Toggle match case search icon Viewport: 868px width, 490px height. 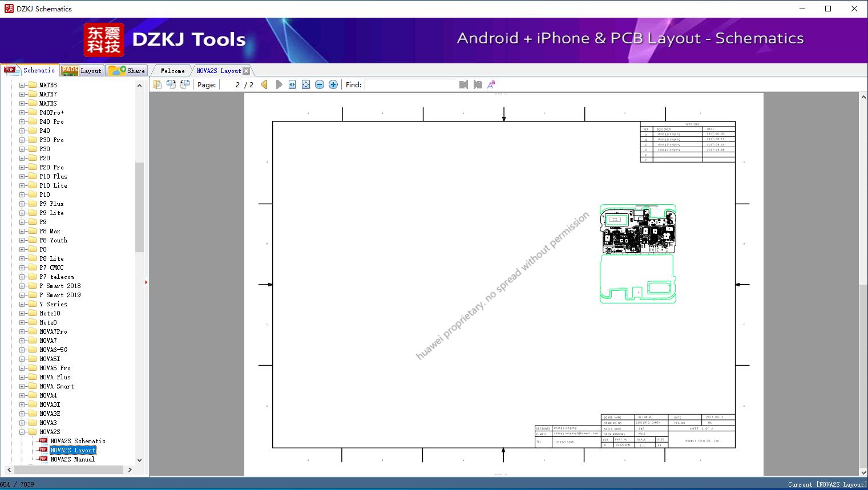(x=491, y=84)
